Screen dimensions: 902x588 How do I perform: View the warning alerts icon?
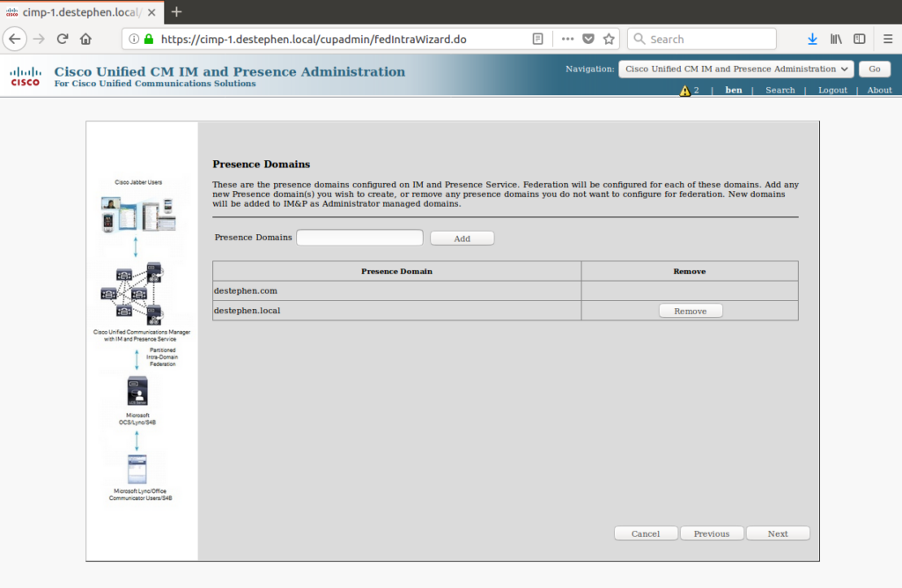(x=684, y=91)
